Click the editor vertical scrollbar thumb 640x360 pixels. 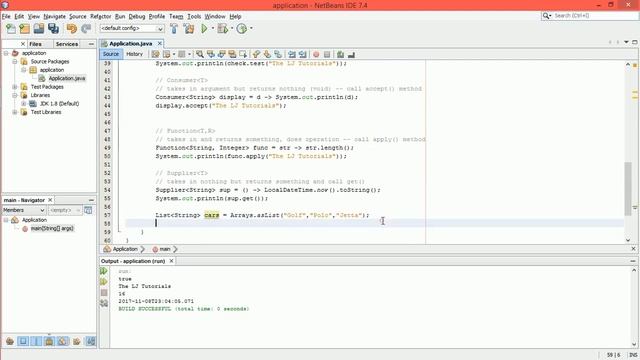(x=628, y=189)
